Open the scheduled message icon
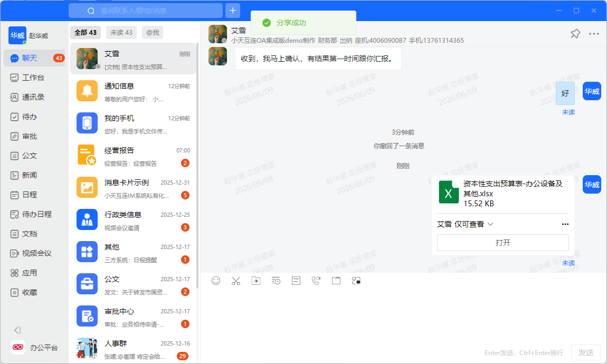The image size is (607, 364). pyautogui.click(x=276, y=281)
